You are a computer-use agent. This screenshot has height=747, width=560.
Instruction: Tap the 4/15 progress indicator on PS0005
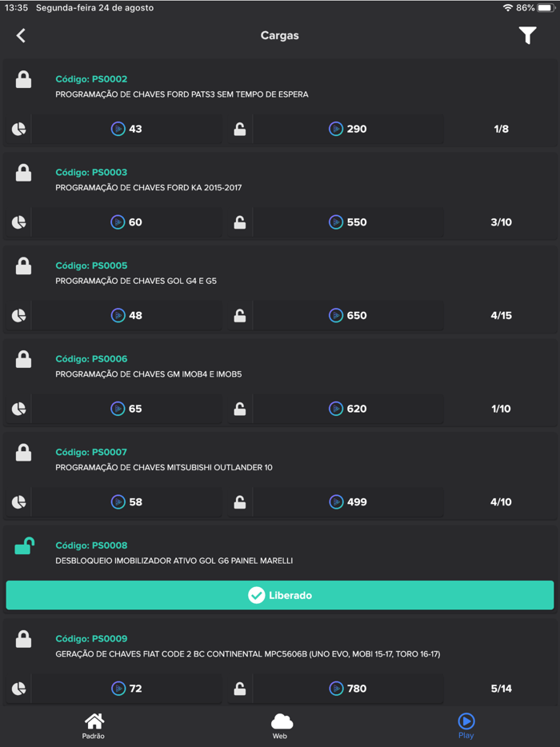501,315
